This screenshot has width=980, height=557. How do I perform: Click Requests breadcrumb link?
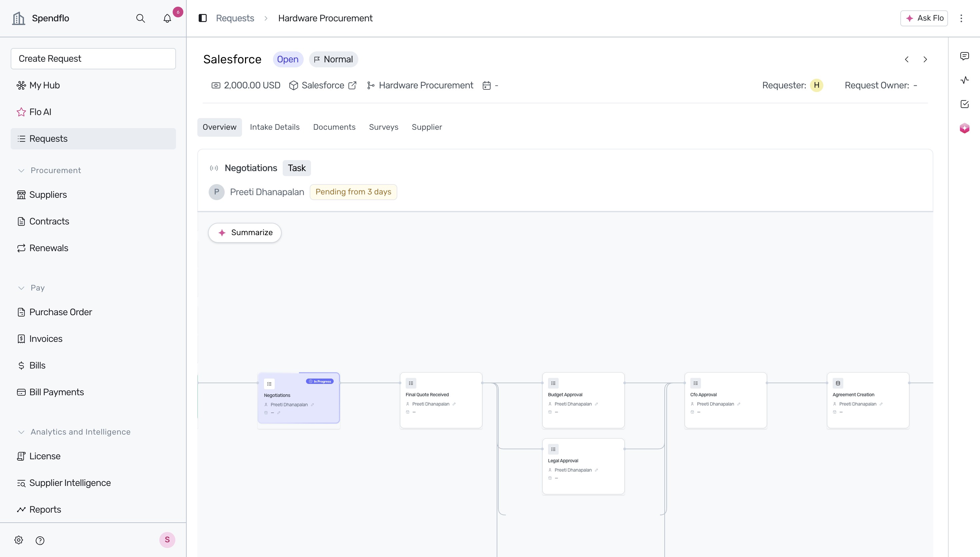[x=235, y=18]
